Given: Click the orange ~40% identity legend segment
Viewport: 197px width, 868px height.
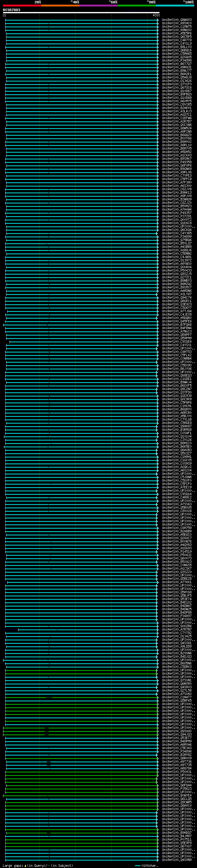Looking at the screenshot, I should click(60, 6).
